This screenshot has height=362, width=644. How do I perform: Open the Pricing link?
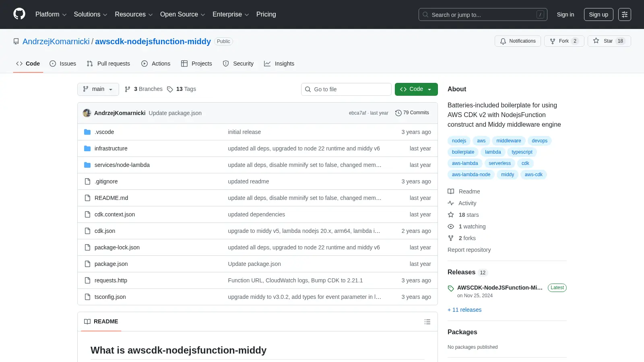(266, 14)
